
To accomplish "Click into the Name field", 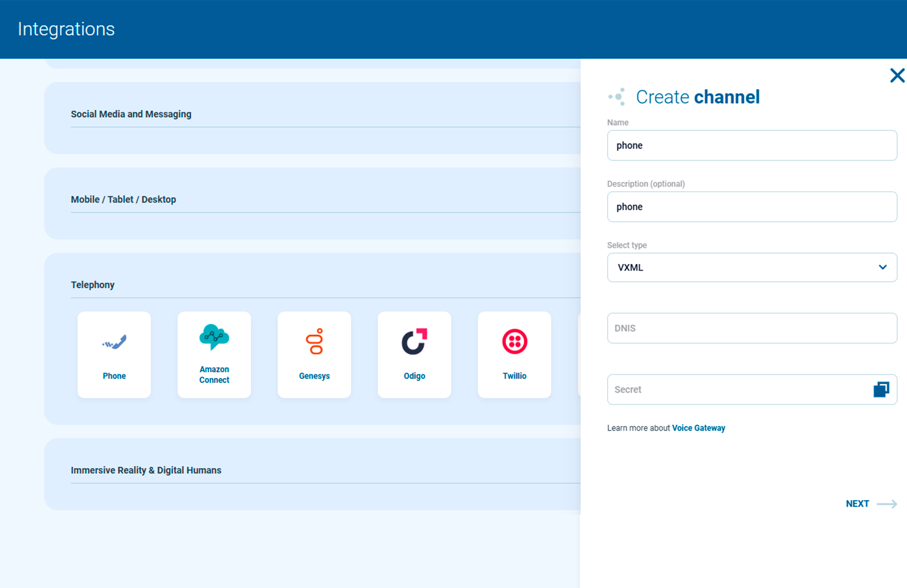I will (x=752, y=145).
